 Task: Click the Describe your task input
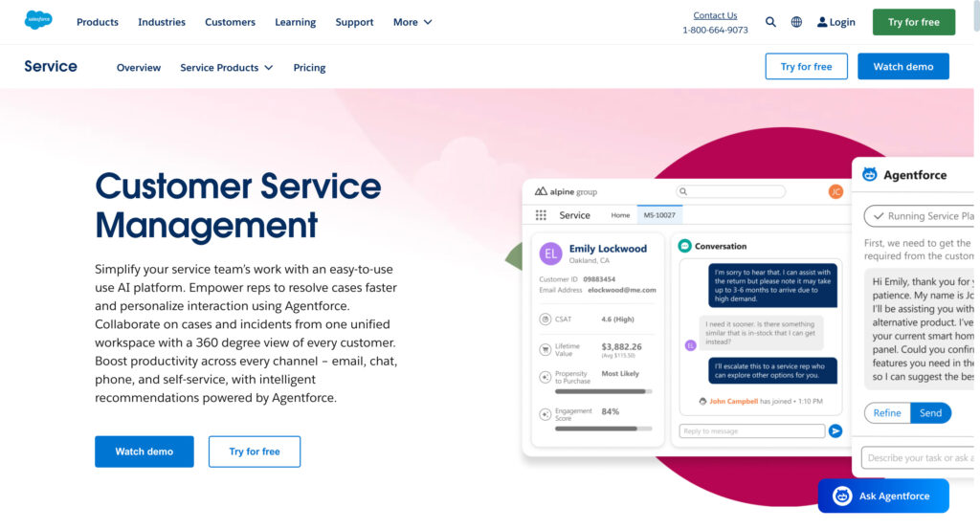(x=918, y=458)
